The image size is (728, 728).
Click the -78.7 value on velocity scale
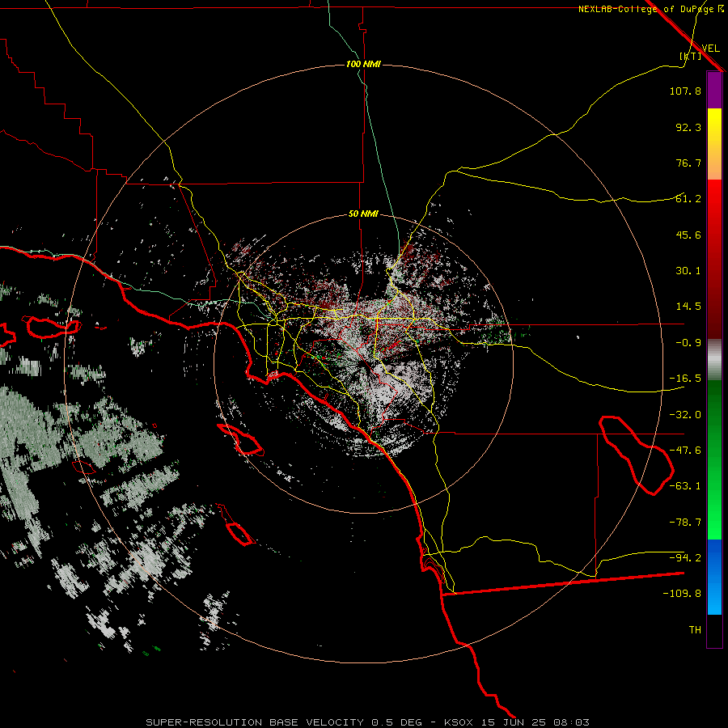click(x=685, y=523)
